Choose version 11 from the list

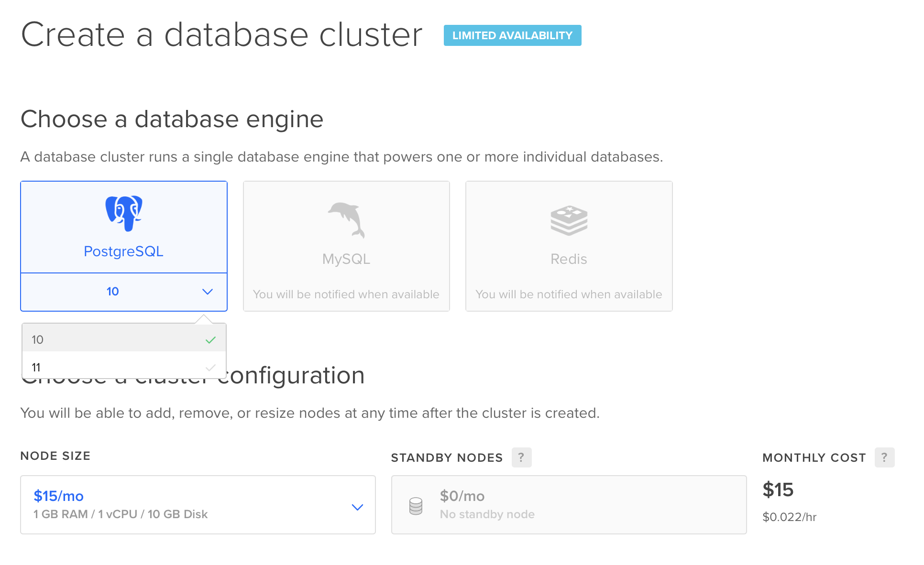pos(124,367)
